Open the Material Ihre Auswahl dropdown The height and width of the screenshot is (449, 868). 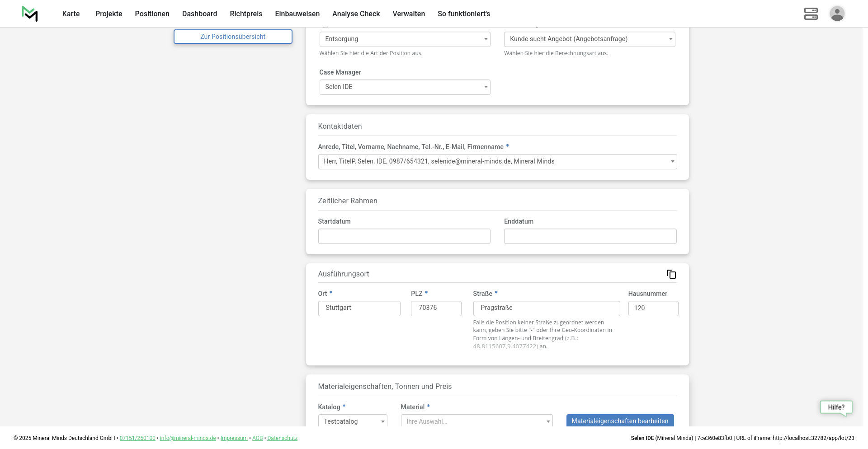click(x=476, y=421)
